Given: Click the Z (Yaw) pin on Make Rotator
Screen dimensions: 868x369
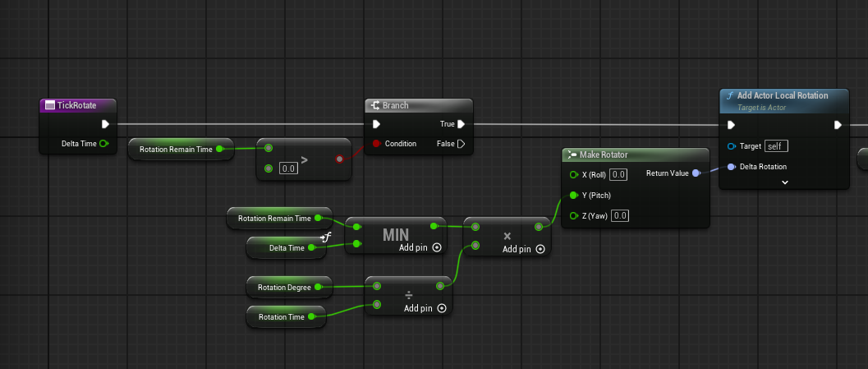Looking at the screenshot, I should 573,215.
